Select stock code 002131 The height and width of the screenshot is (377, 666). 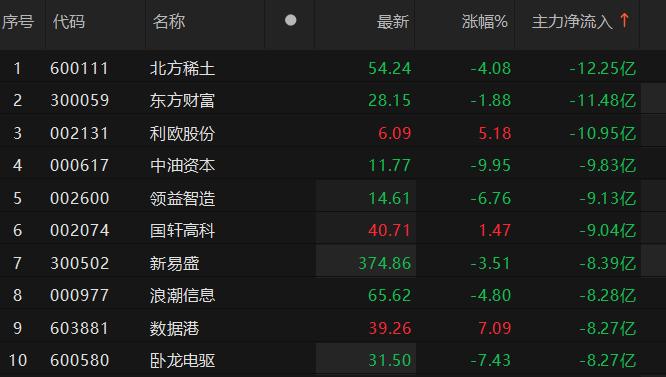(79, 133)
